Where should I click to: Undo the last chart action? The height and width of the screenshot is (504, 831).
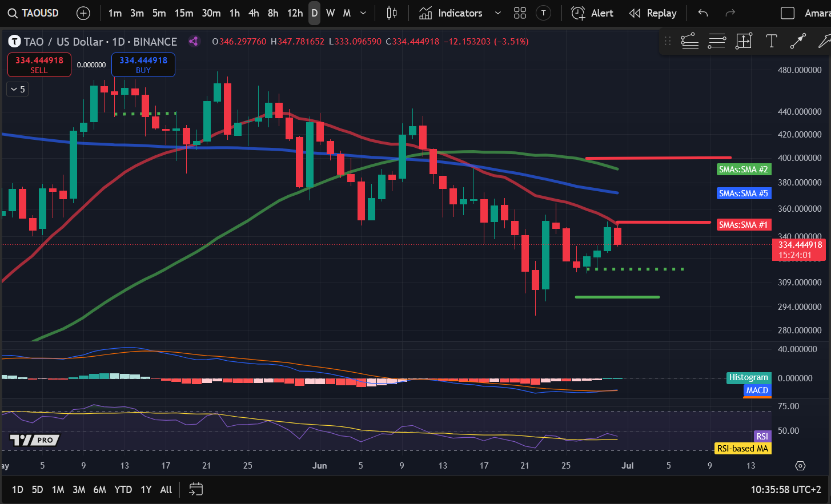[x=703, y=13]
